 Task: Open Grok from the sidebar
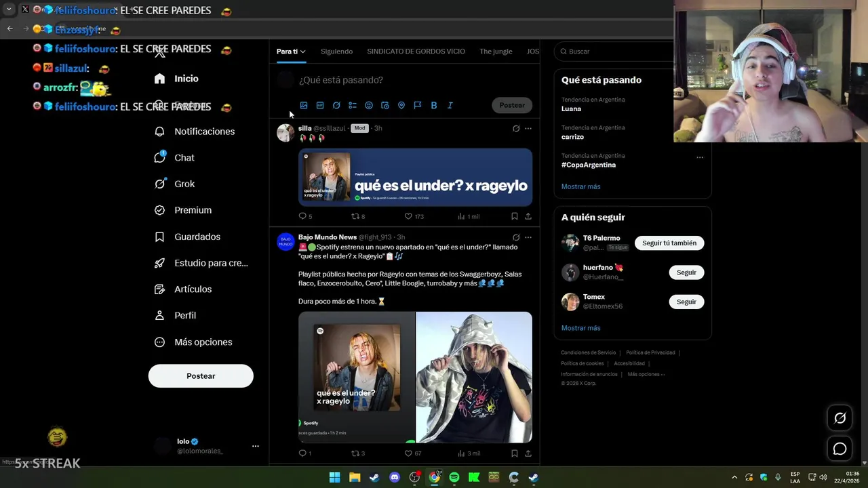pos(174,184)
